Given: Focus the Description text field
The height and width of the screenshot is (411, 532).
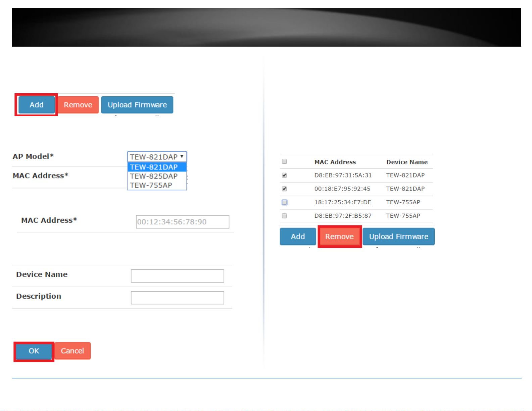Looking at the screenshot, I should [177, 298].
